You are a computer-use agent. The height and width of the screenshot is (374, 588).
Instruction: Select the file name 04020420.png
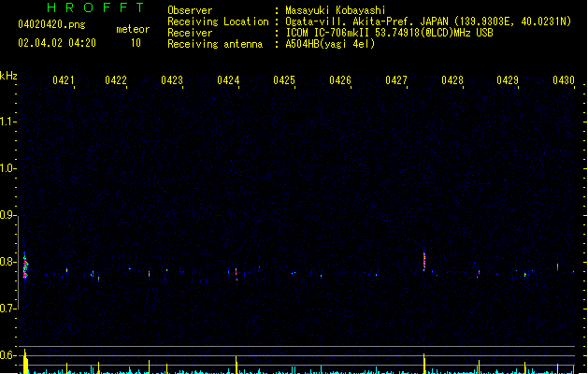point(51,24)
